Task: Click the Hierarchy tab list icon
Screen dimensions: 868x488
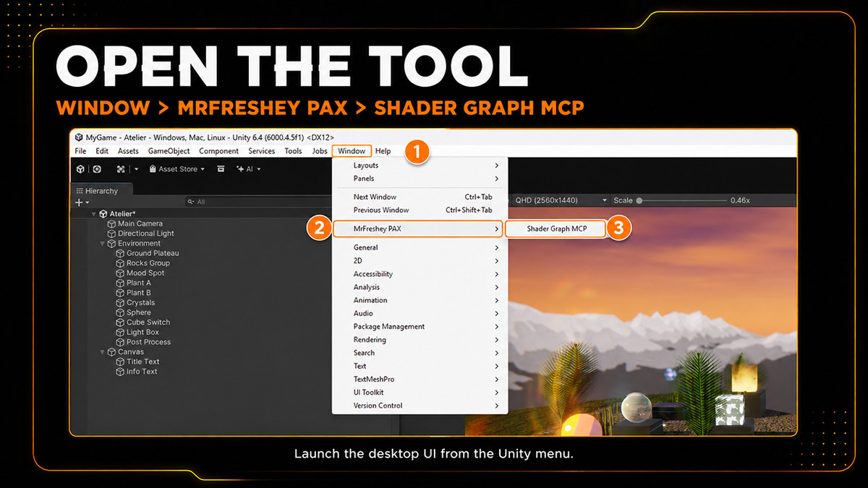Action: click(x=80, y=191)
